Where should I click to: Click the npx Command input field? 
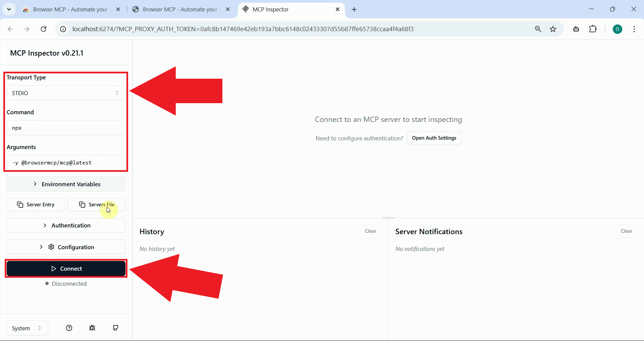pyautogui.click(x=66, y=128)
